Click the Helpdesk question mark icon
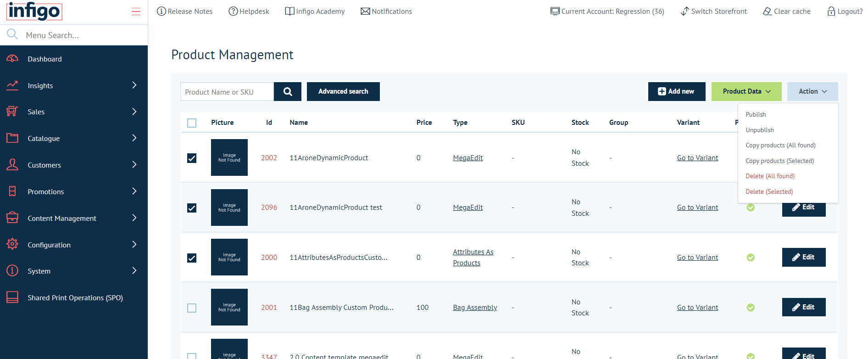 pos(233,11)
